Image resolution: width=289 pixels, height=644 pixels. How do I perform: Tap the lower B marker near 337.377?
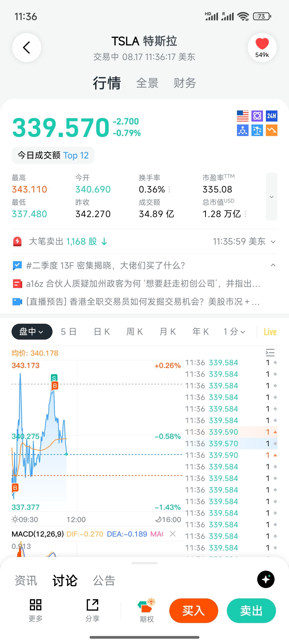tap(15, 487)
